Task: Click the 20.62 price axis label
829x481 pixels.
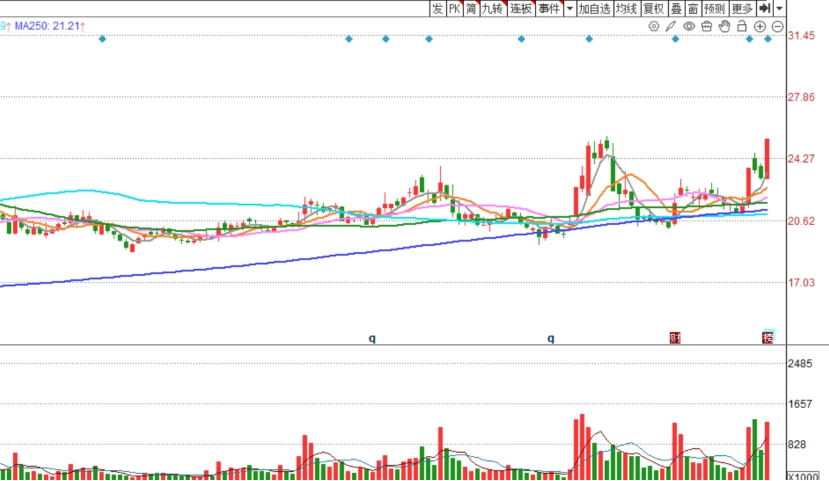Action: coord(801,221)
